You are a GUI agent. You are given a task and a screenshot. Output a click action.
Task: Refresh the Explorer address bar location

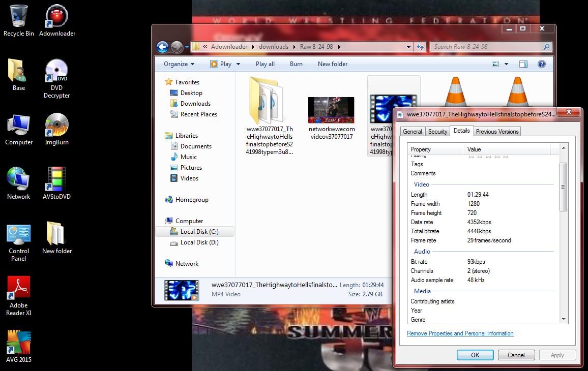[420, 47]
